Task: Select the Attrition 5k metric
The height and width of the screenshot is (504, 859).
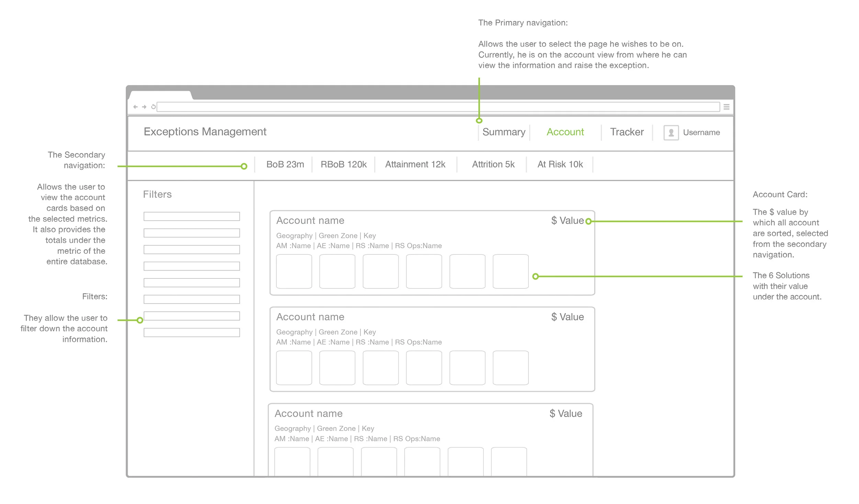Action: 493,164
